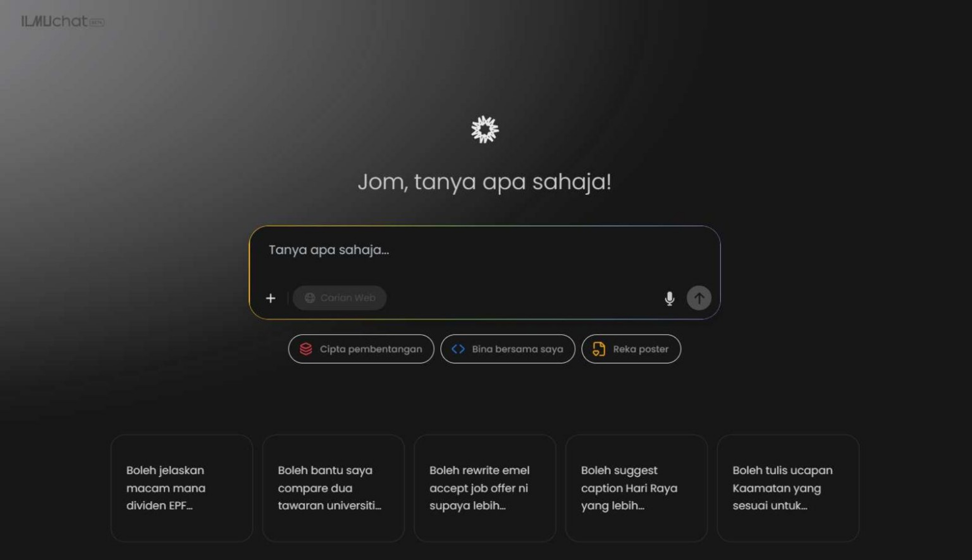Screen dimensions: 972x560
Task: Toggle the Carian Web search option
Action: [x=340, y=298]
